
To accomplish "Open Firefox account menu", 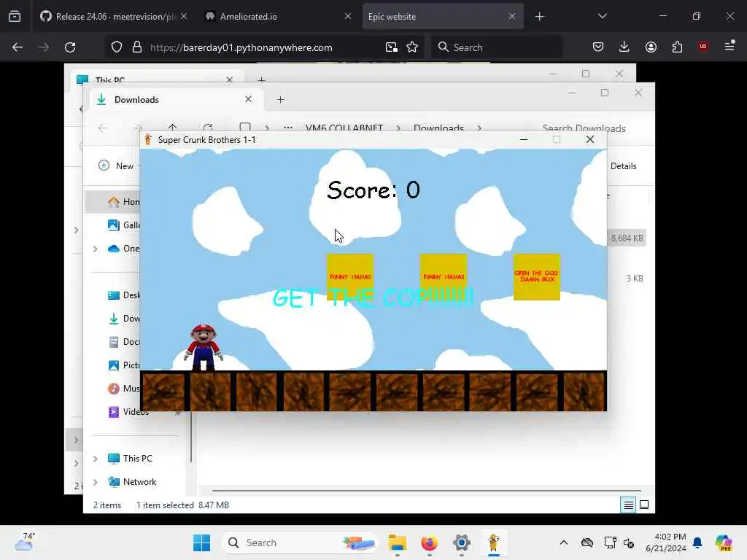I will pyautogui.click(x=651, y=47).
